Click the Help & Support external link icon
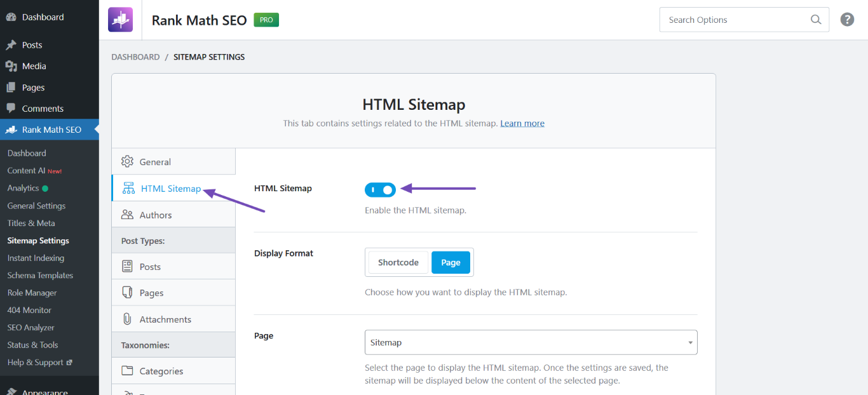The width and height of the screenshot is (868, 395). click(x=69, y=363)
